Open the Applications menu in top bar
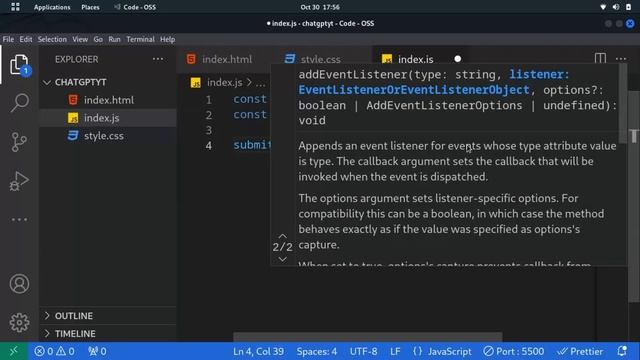640x360 pixels. pyautogui.click(x=52, y=7)
